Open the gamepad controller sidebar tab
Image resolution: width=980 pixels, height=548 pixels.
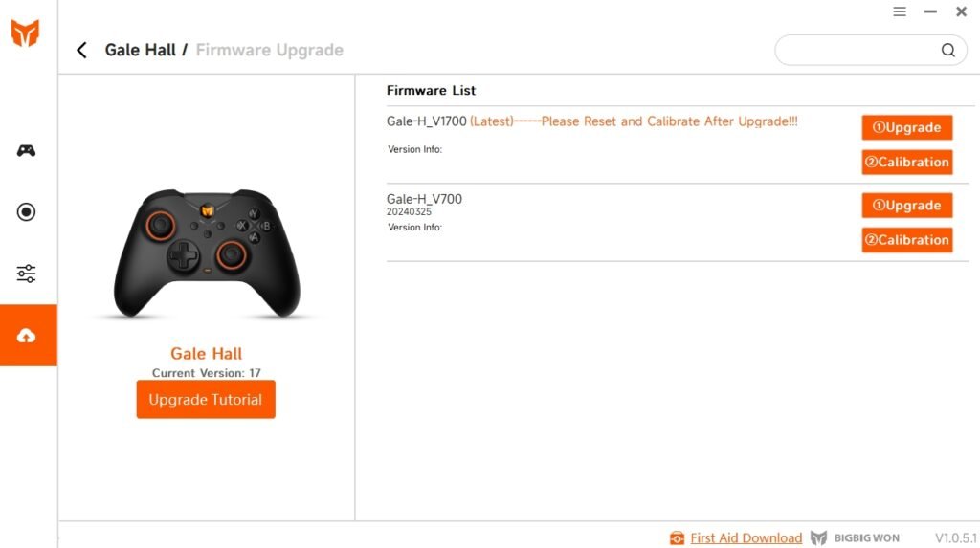click(x=27, y=150)
